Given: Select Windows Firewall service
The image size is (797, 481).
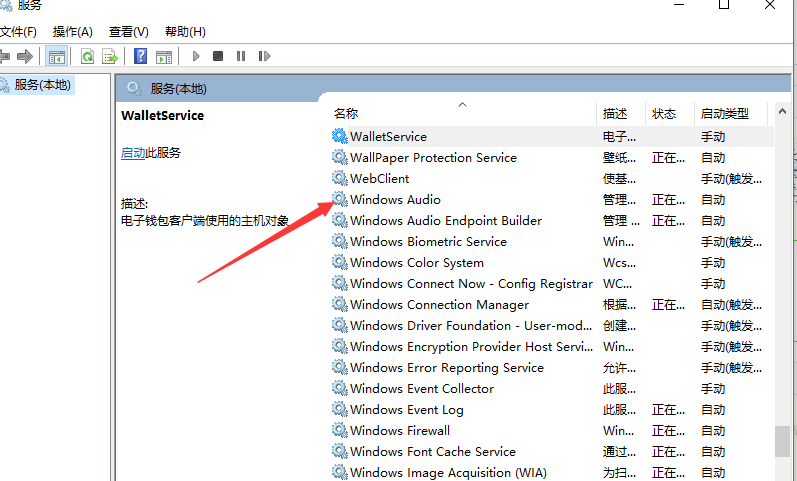Looking at the screenshot, I should 552,431.
